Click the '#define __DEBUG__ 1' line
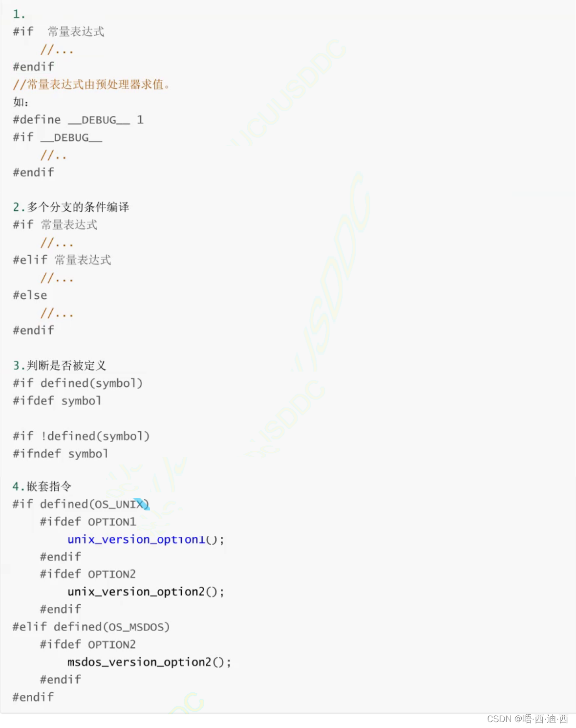 tap(78, 120)
